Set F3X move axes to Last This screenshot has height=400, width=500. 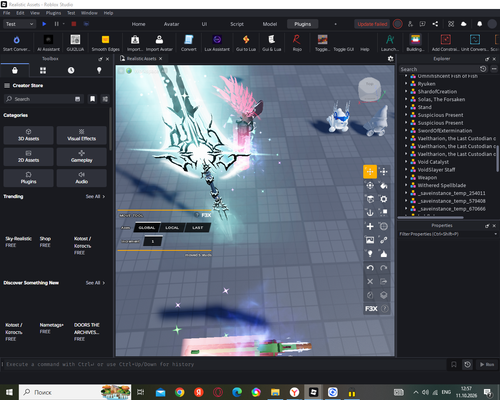click(x=197, y=228)
